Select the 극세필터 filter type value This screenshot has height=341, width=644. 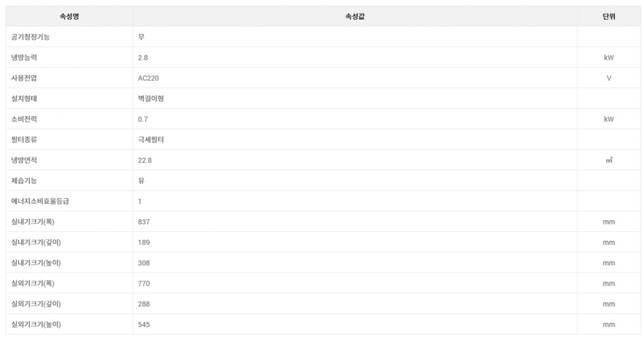151,140
